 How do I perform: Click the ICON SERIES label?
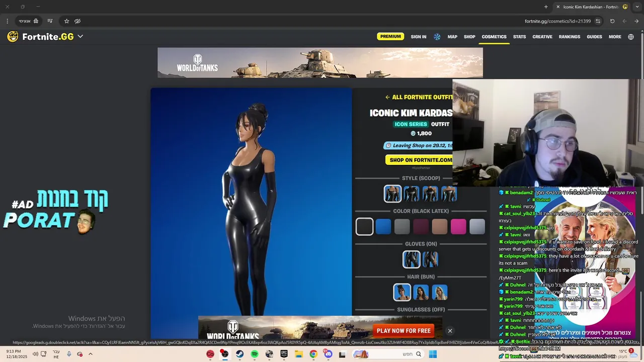pos(411,124)
